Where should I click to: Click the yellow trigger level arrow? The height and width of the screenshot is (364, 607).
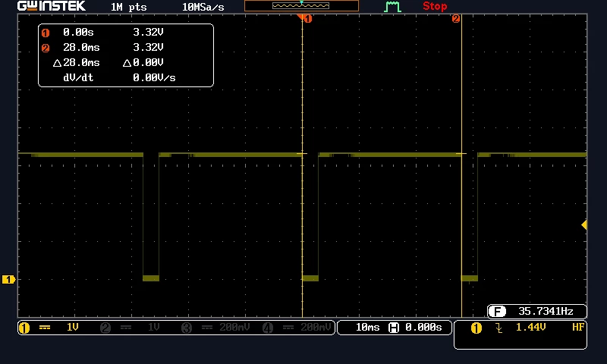coord(584,224)
